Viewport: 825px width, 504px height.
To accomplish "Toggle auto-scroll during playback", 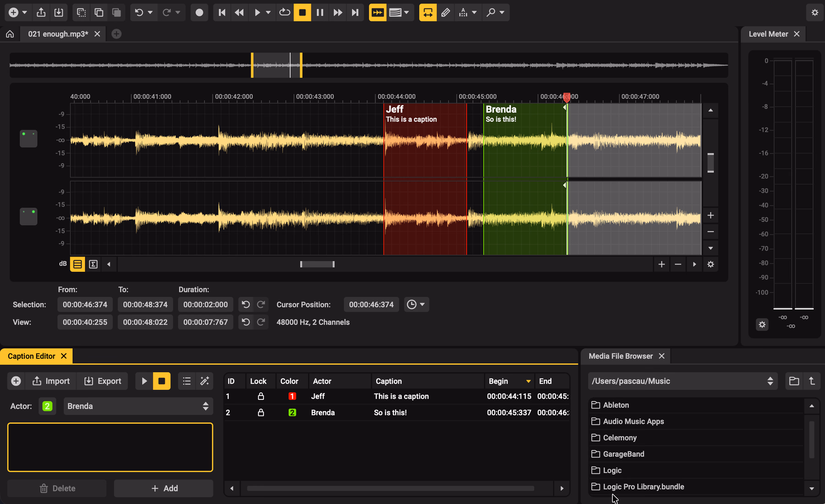I will (378, 12).
